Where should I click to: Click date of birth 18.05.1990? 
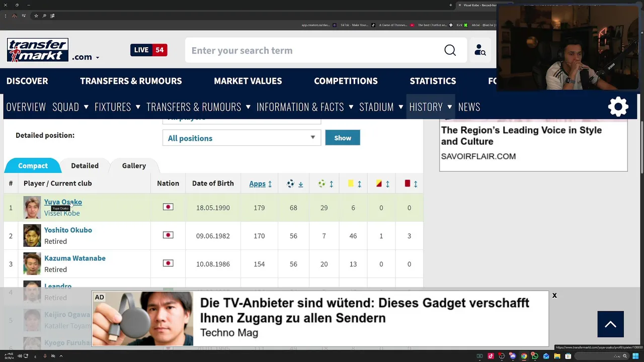coord(213,208)
